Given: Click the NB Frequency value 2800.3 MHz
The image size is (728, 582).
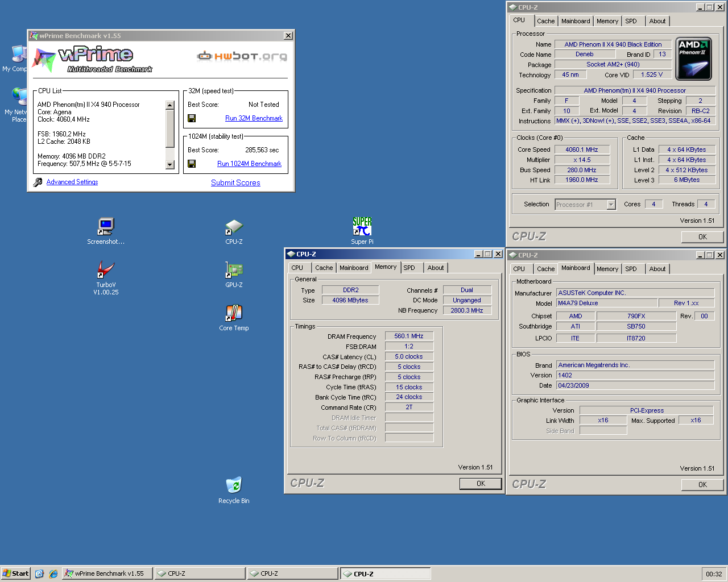Looking at the screenshot, I should tap(467, 310).
